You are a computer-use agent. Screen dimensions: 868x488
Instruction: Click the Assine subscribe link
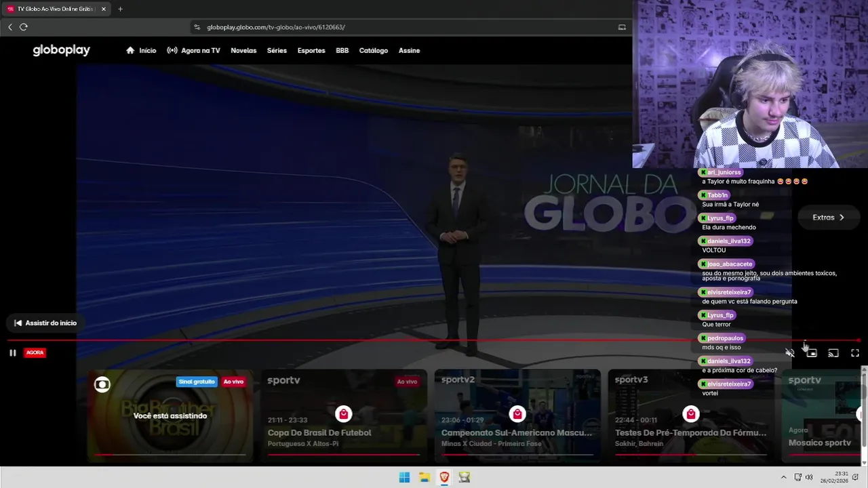click(x=409, y=50)
